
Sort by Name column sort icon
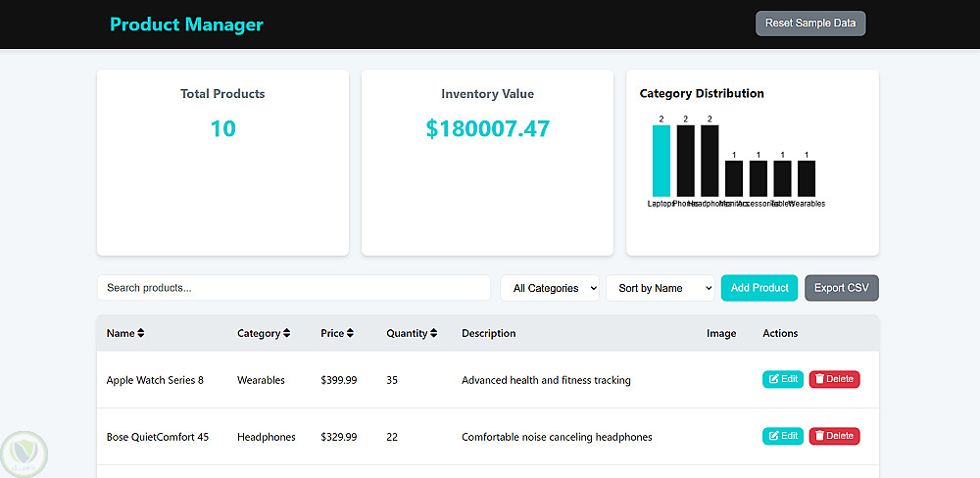click(x=141, y=333)
